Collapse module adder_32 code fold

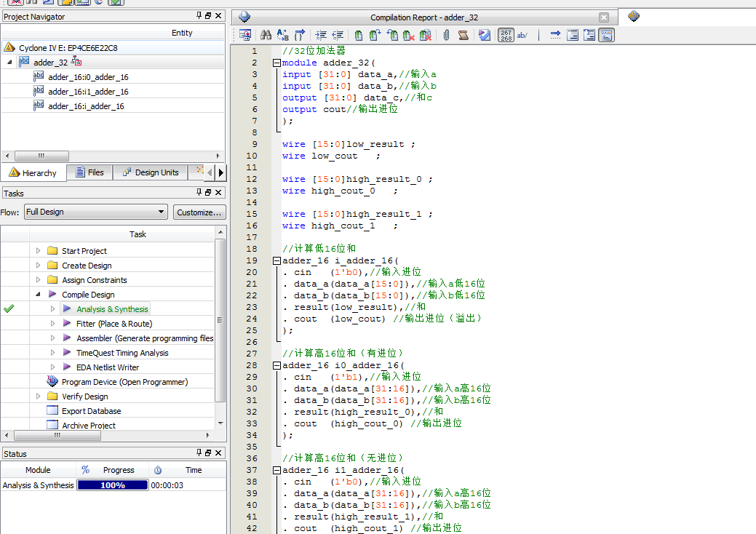(276, 63)
